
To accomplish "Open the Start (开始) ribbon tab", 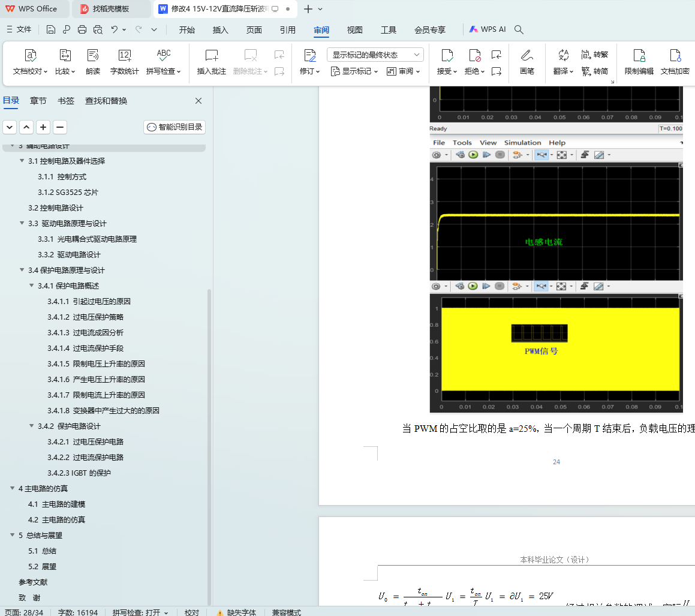I will coord(186,30).
